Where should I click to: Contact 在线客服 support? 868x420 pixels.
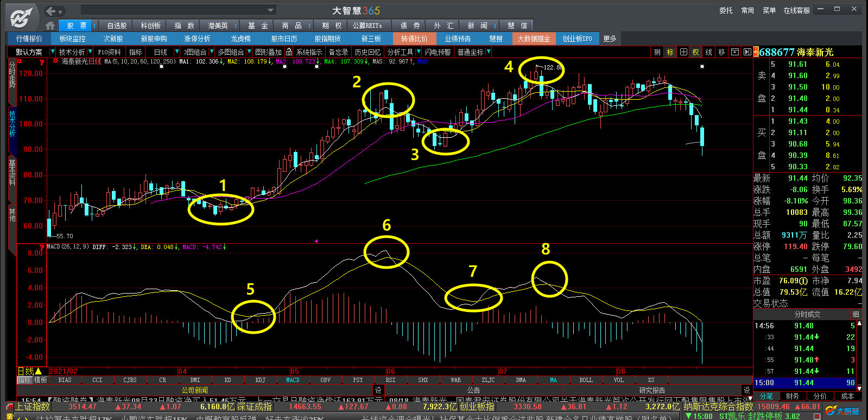coord(796,10)
